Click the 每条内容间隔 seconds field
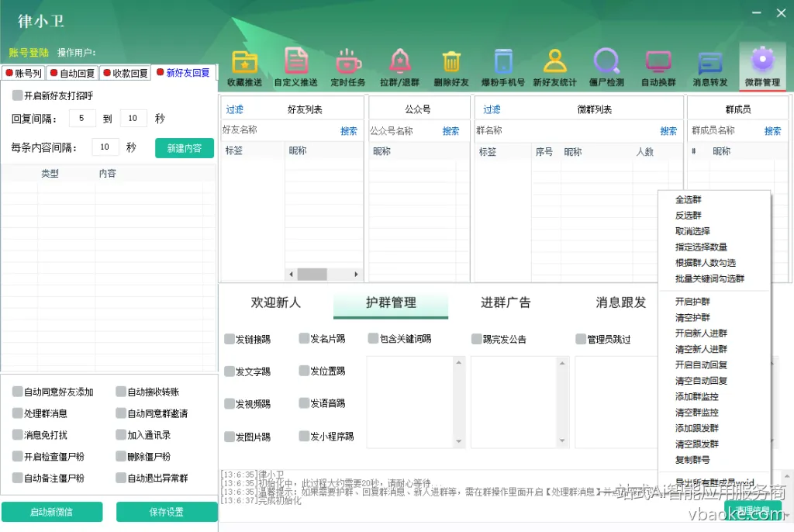Screen dimensions: 794x532 coord(105,147)
